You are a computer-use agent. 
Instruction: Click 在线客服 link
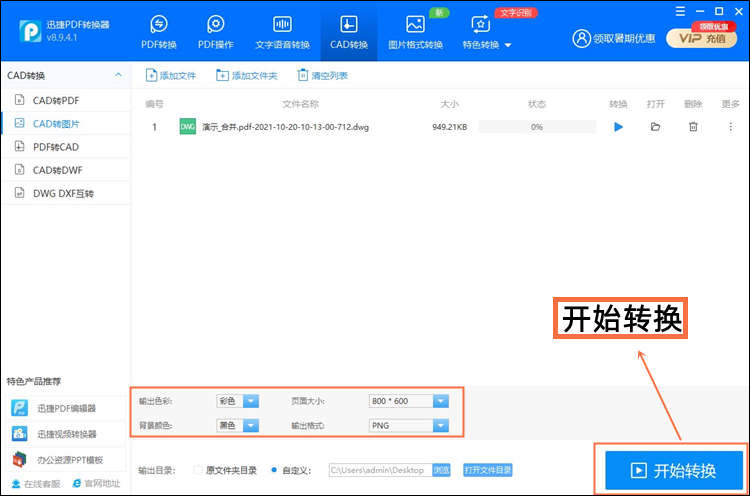[36, 484]
